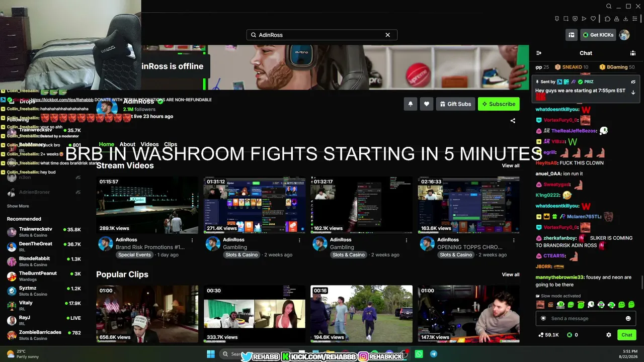Open the Videos tab

(149, 144)
